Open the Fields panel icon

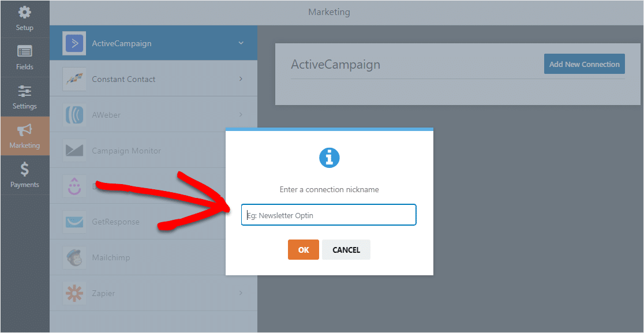[25, 51]
